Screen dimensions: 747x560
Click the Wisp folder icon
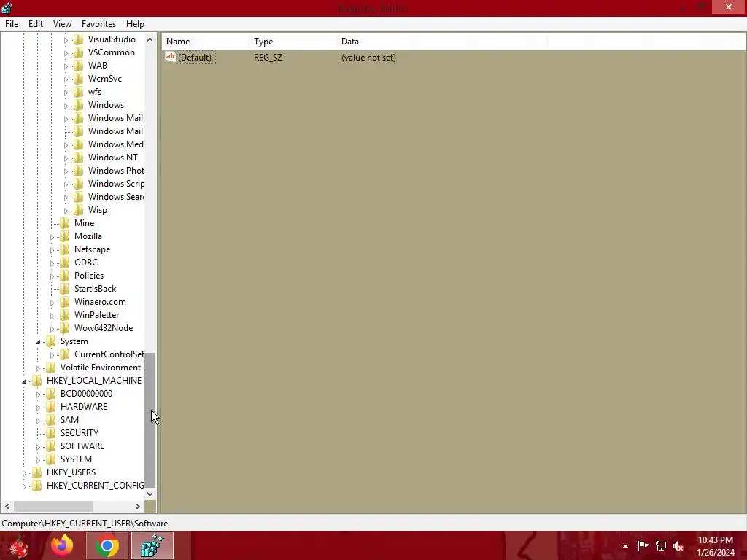click(79, 210)
